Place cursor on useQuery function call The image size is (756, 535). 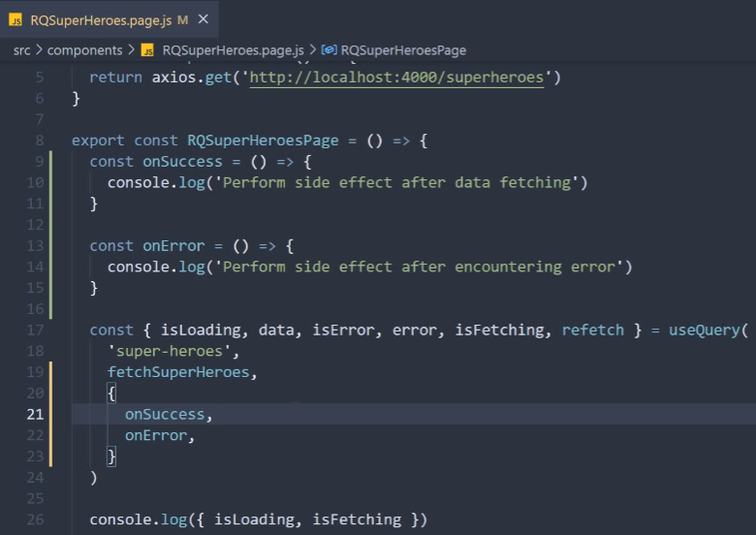pos(704,330)
